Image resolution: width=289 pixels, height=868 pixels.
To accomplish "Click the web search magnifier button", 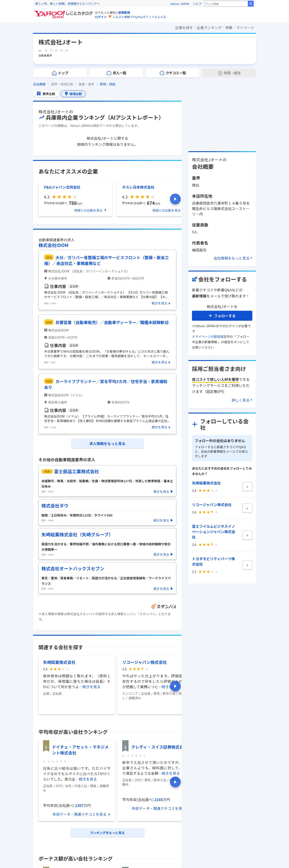I will (x=251, y=4).
